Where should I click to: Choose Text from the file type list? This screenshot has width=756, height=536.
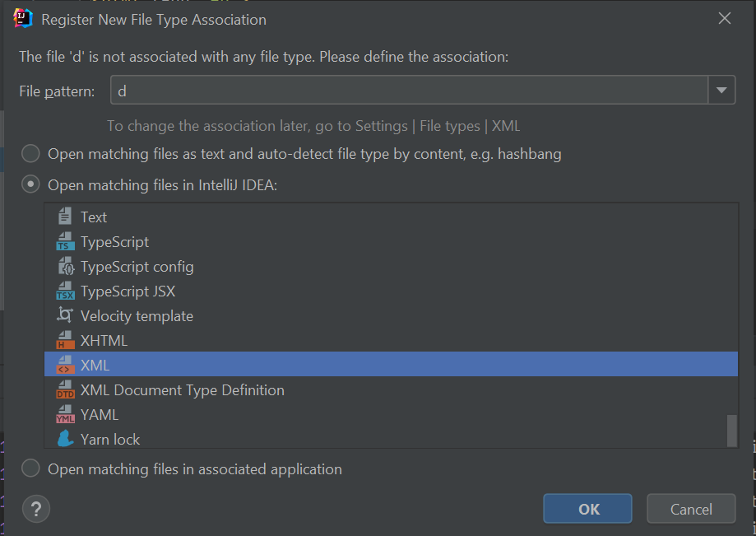tap(391, 217)
